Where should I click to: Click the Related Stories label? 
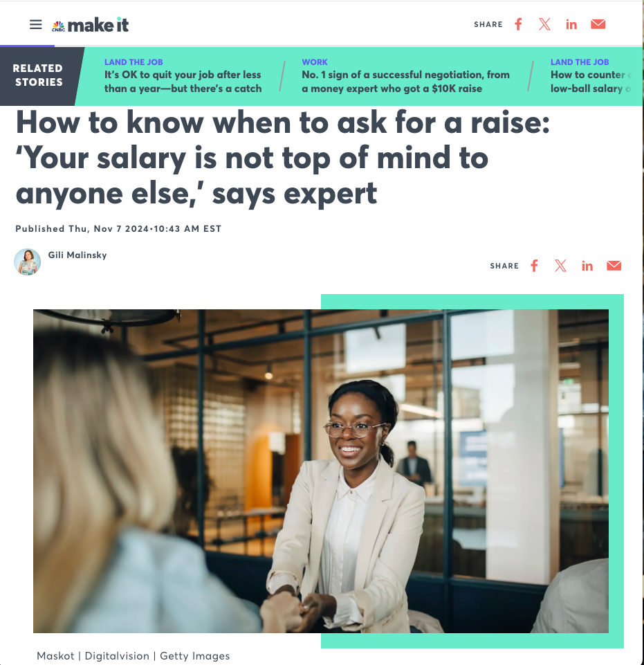tap(38, 75)
